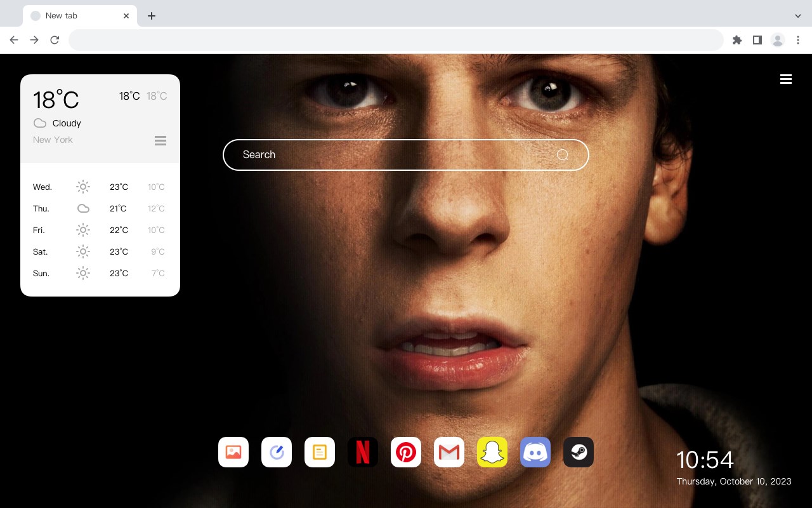The height and width of the screenshot is (508, 812).
Task: Click the large 18°C current temperature
Action: [x=56, y=100]
